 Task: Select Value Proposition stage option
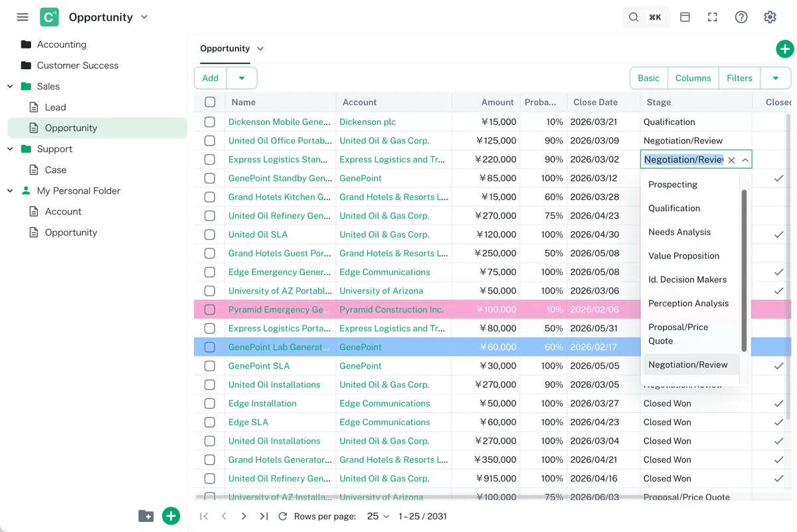(691, 256)
